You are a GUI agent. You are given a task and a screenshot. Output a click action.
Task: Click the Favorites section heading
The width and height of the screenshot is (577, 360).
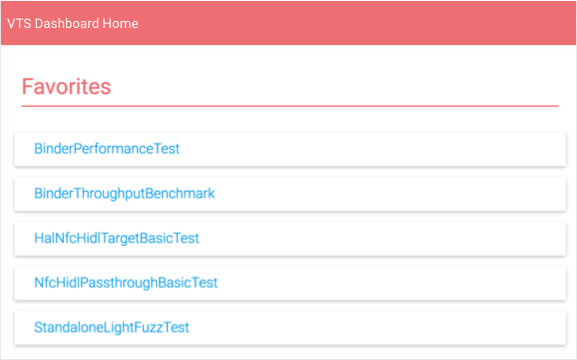[66, 87]
